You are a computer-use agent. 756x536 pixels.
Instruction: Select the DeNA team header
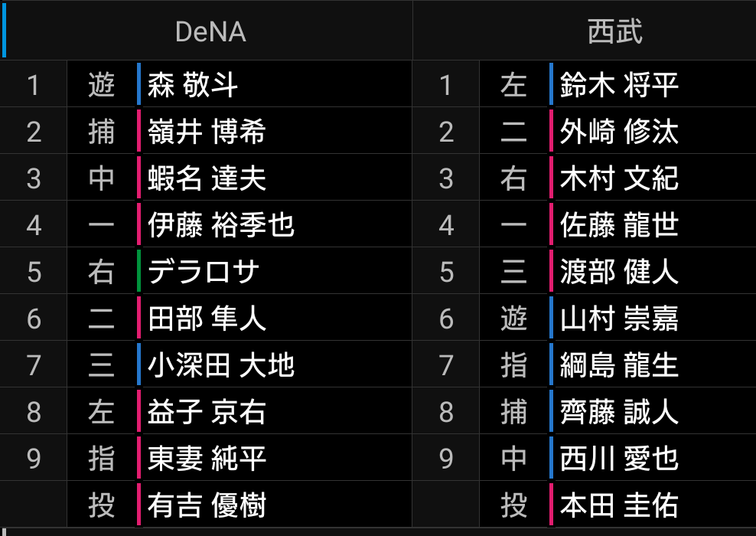tap(210, 31)
